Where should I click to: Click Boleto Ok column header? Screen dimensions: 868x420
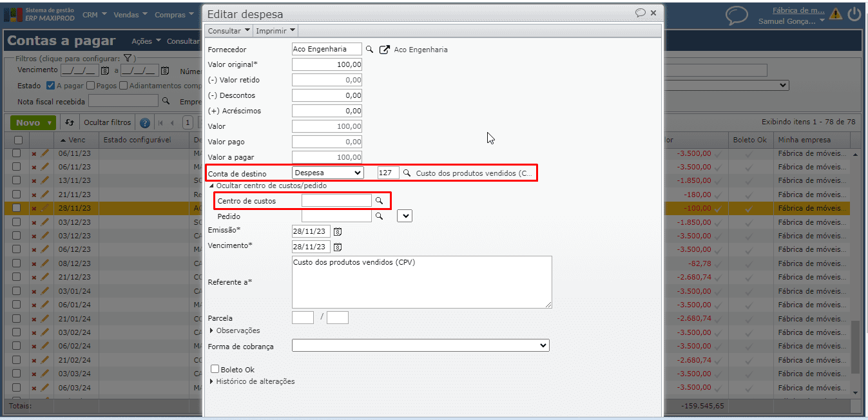749,140
